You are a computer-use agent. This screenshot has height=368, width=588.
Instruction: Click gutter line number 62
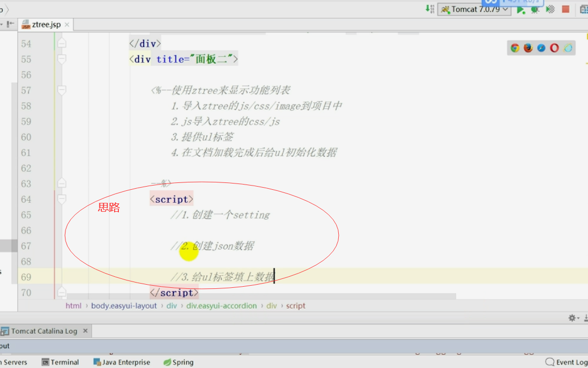click(x=26, y=168)
